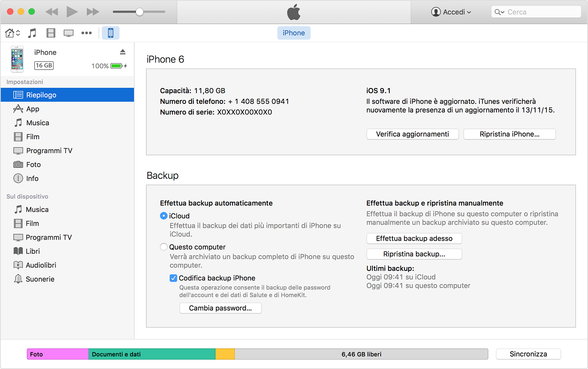Viewport: 588px width, 369px height.
Task: Open the Accedi account dropdown
Action: coord(451,12)
